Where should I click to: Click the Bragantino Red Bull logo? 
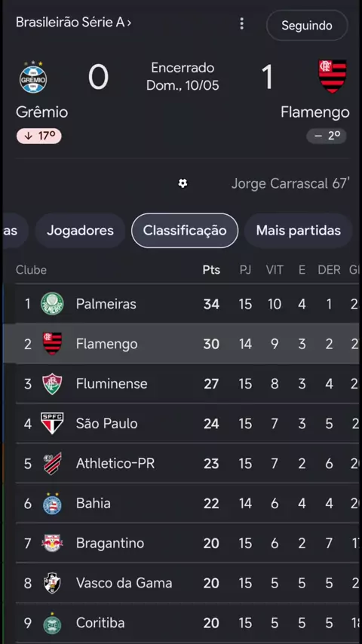coord(52,543)
